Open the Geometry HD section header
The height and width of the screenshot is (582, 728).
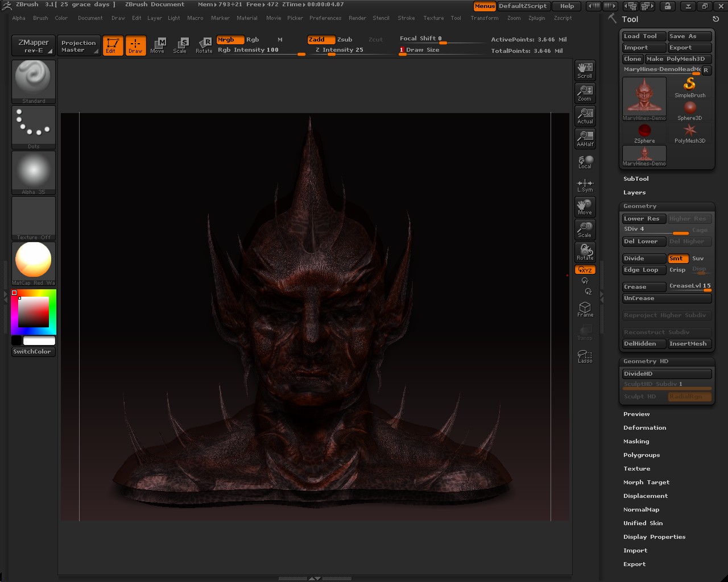click(x=646, y=361)
